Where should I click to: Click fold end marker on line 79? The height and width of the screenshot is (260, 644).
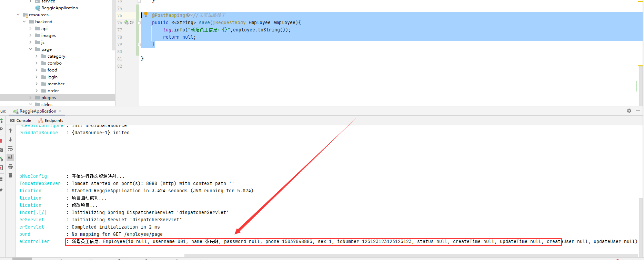[139, 44]
